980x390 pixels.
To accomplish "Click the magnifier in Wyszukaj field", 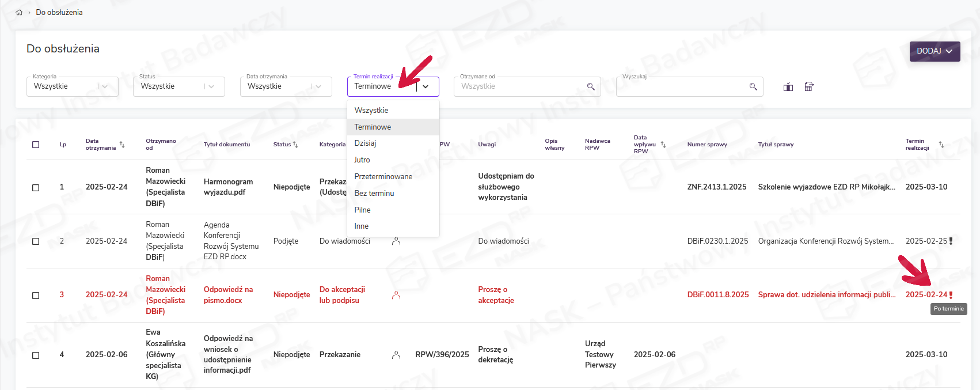I will click(x=753, y=87).
